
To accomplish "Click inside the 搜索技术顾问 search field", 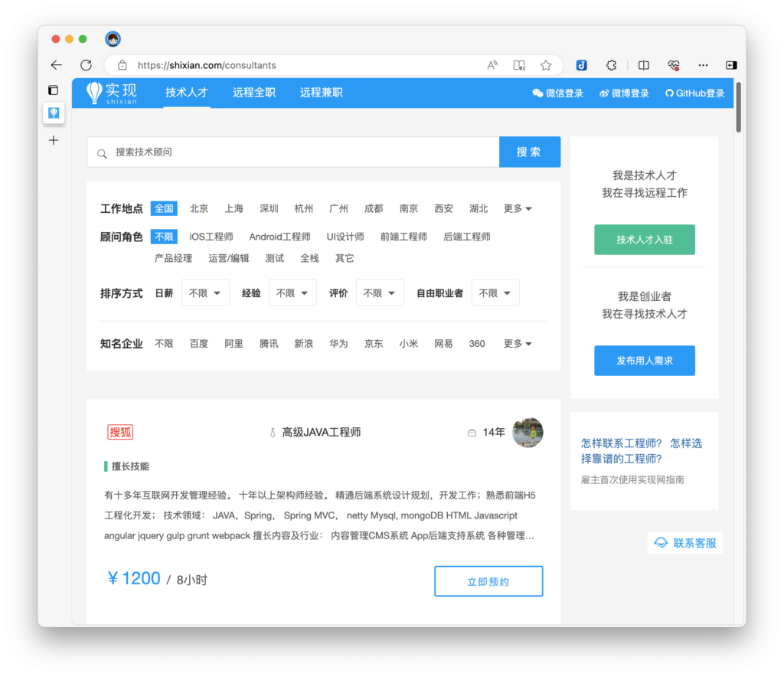I will [x=268, y=152].
